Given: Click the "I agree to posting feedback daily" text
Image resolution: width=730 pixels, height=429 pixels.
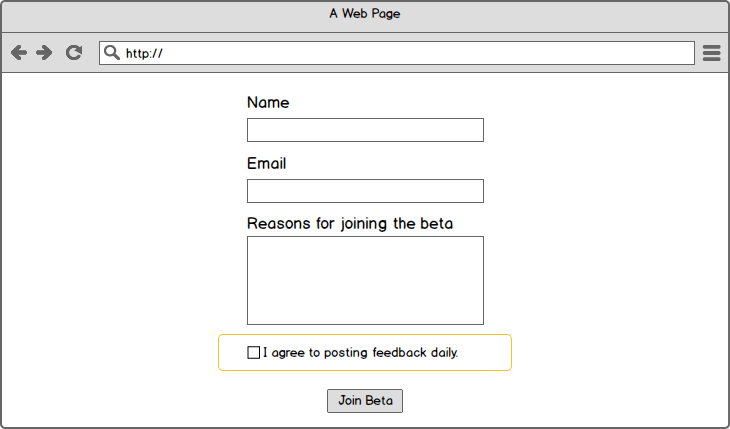Looking at the screenshot, I should pos(360,353).
